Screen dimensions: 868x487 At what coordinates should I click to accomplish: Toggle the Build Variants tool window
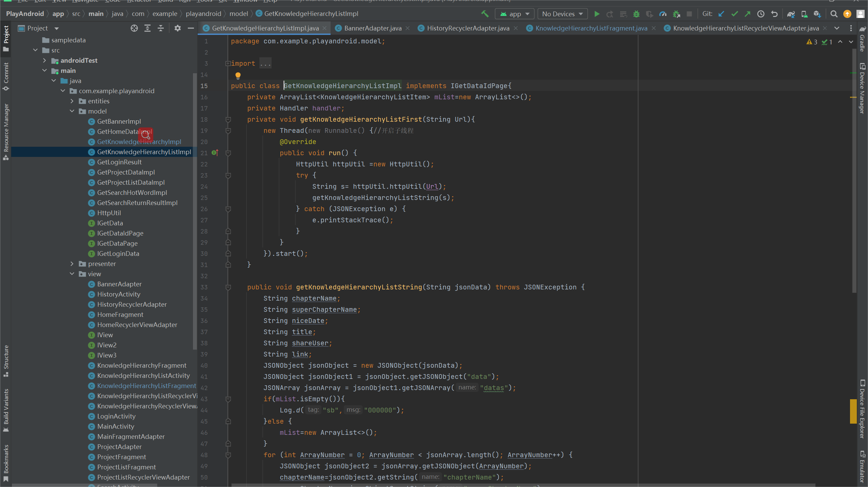pos(6,410)
